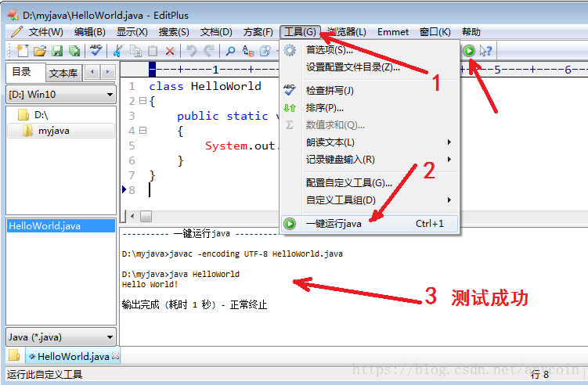Collapse code fold at line 4

(142, 131)
